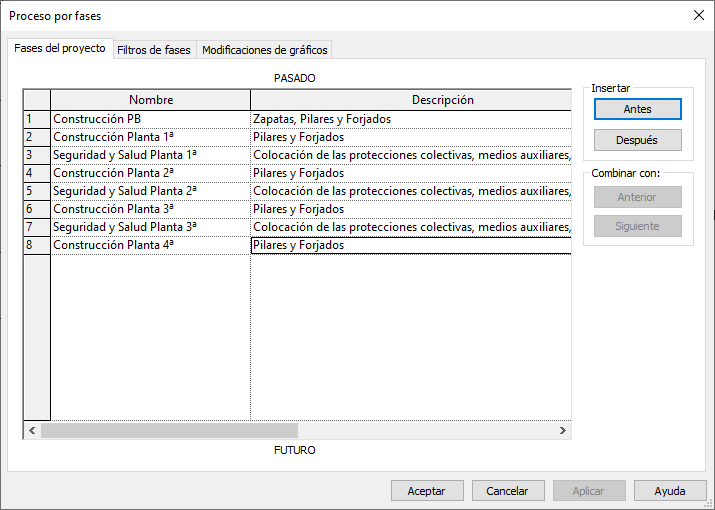Click Nombre column header

150,100
